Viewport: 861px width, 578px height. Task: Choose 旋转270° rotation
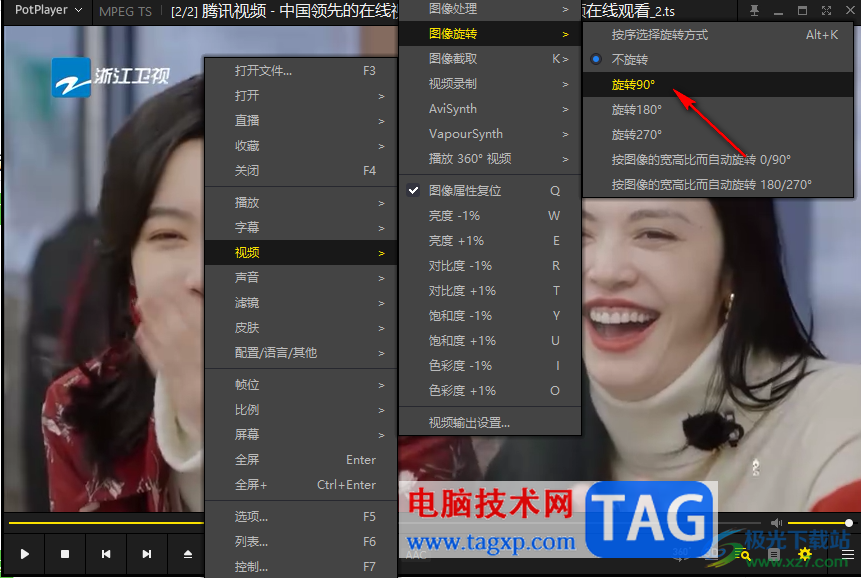pyautogui.click(x=718, y=134)
